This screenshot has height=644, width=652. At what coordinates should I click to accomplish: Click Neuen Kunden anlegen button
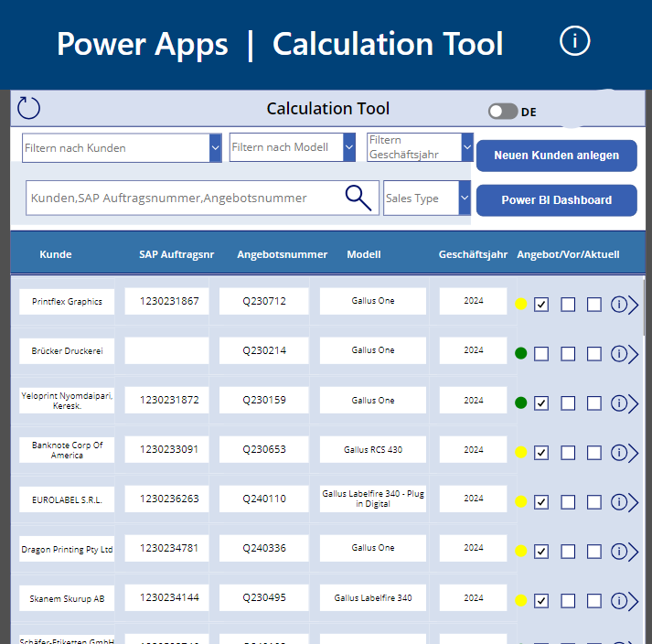point(556,156)
